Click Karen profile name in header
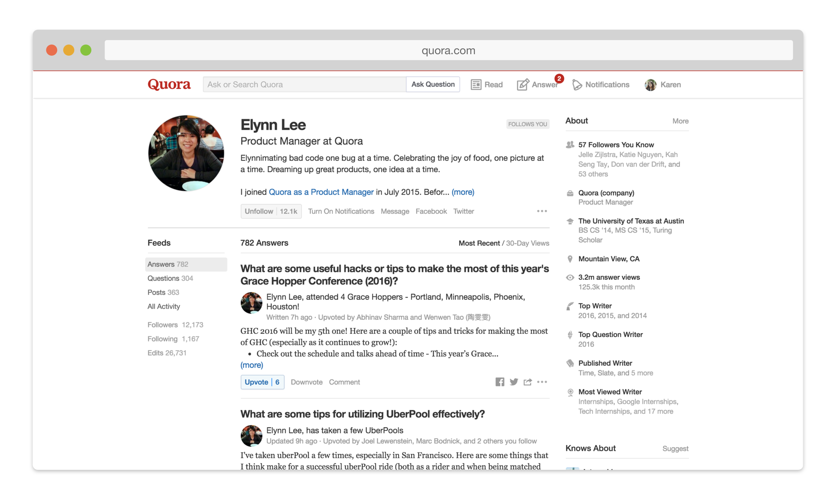This screenshot has width=836, height=504. click(670, 85)
